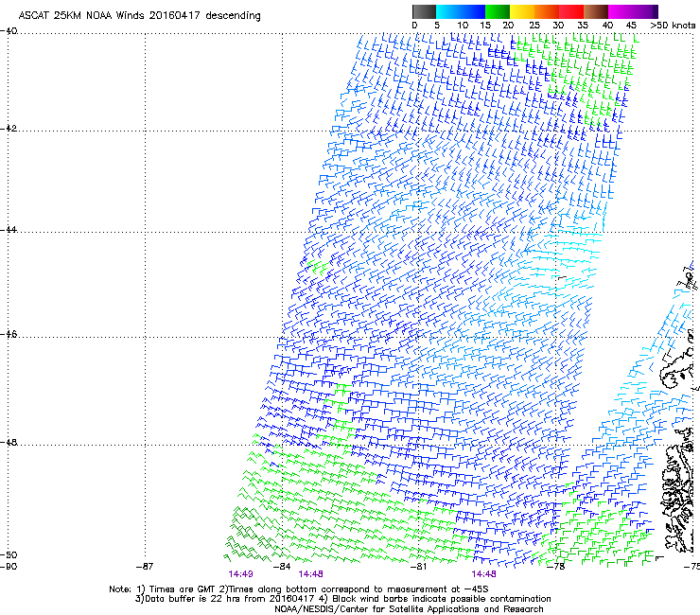Click the '14:49' swath time label
Screen dimensions: 700x615
[240, 574]
